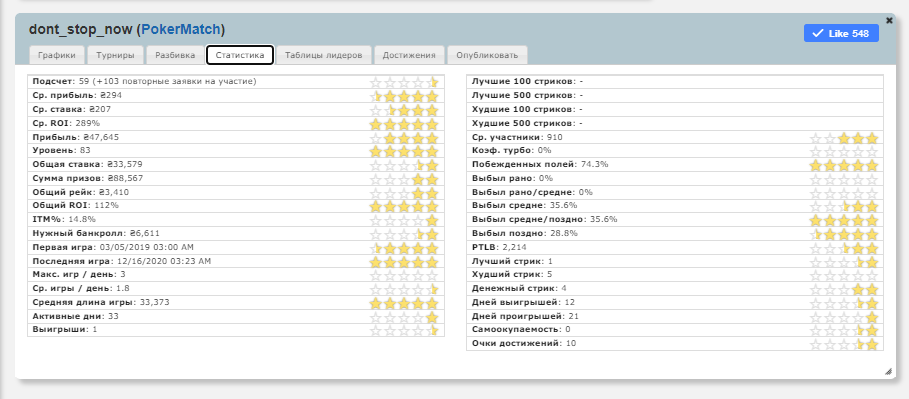Viewport: 909px width, 399px height.
Task: Switch to the Достижения tab
Action: point(409,55)
